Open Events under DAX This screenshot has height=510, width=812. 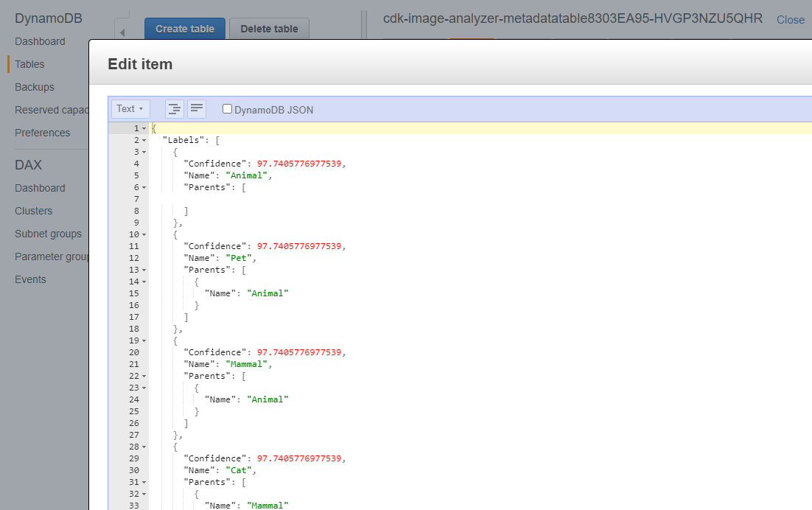30,279
